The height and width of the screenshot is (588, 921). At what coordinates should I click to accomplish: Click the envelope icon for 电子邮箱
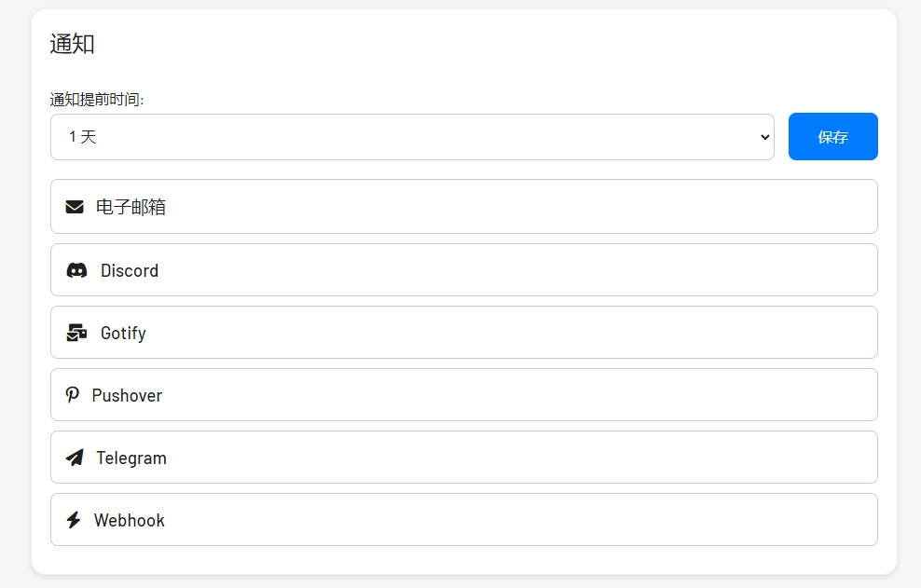[75, 207]
